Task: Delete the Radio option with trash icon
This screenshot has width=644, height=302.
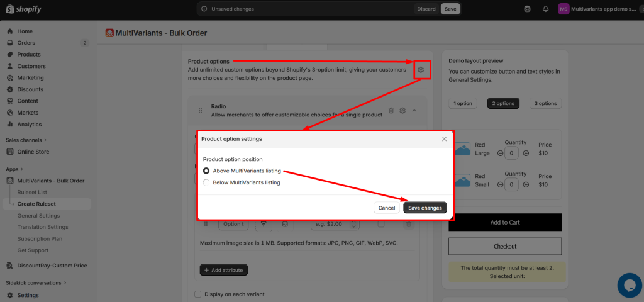Action: [x=391, y=111]
